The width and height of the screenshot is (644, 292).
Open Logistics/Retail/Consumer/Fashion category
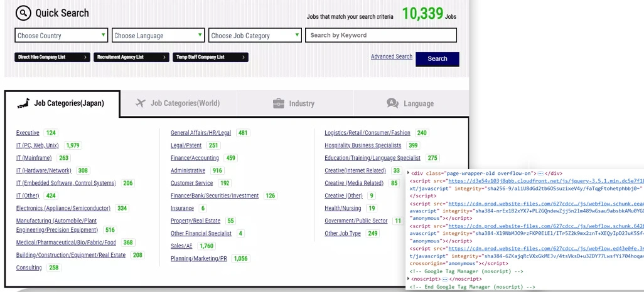368,133
